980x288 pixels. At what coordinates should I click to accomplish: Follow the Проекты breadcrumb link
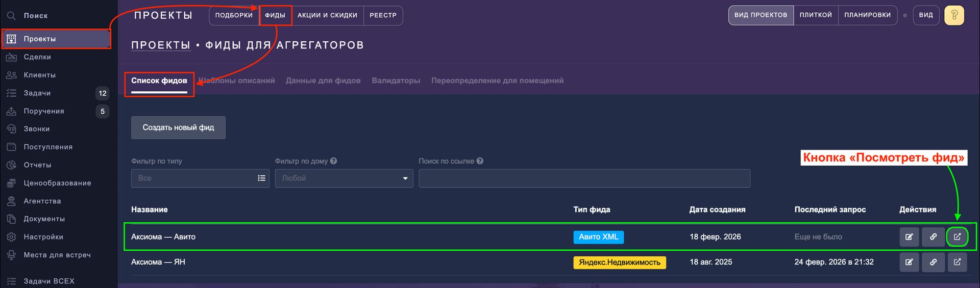(161, 45)
